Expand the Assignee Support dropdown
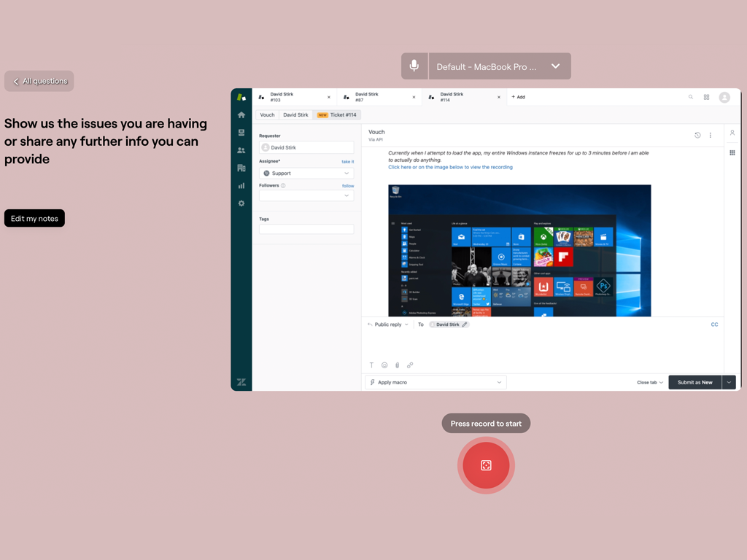Screen dimensions: 747x560 click(306, 174)
